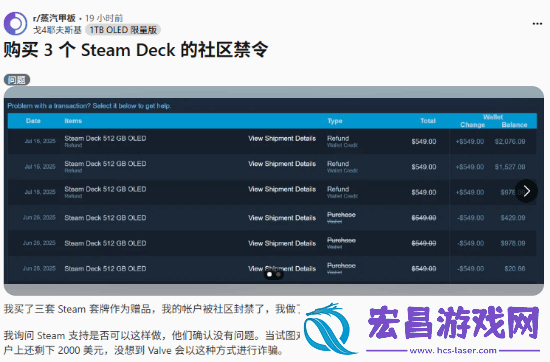Click the Date column header
550x362 pixels.
(33, 121)
